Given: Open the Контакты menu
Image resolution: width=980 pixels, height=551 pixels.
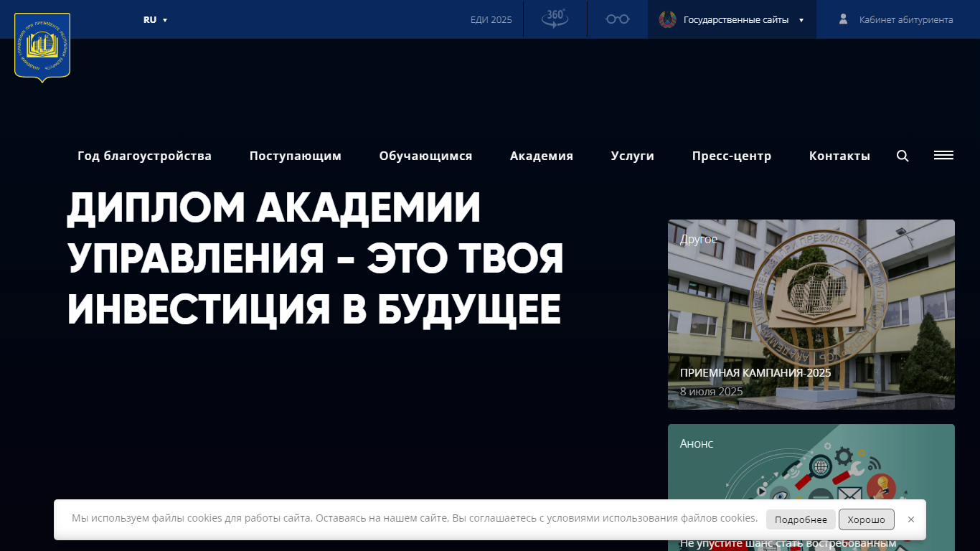Looking at the screenshot, I should (839, 156).
